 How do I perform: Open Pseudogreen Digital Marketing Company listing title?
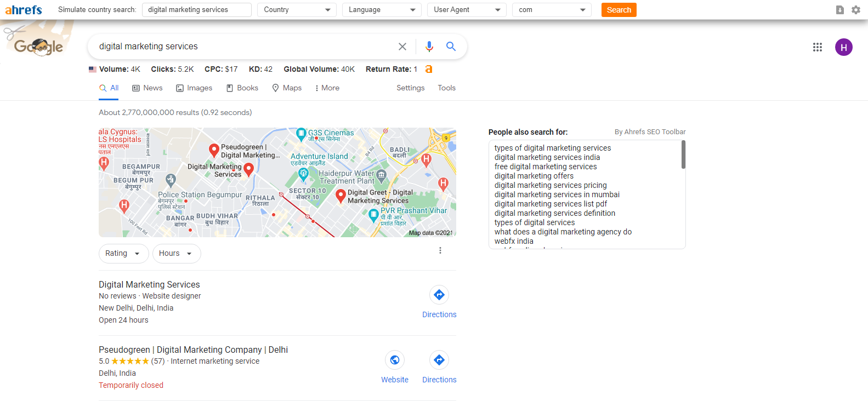pos(193,350)
